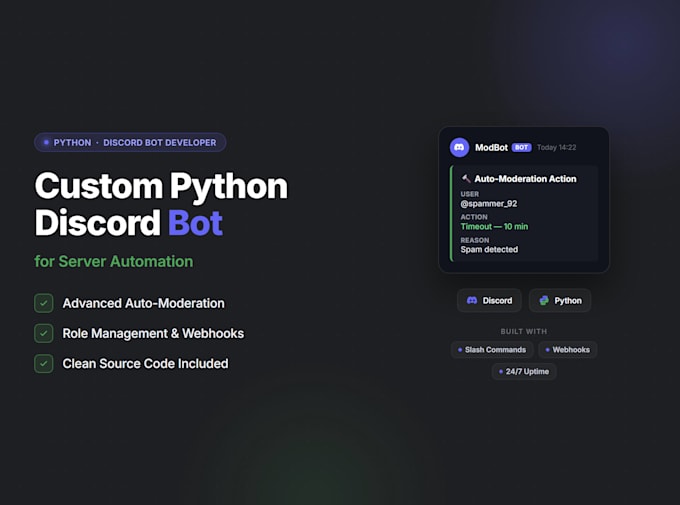Click the Python Discord Bot Developer pill

coord(130,142)
